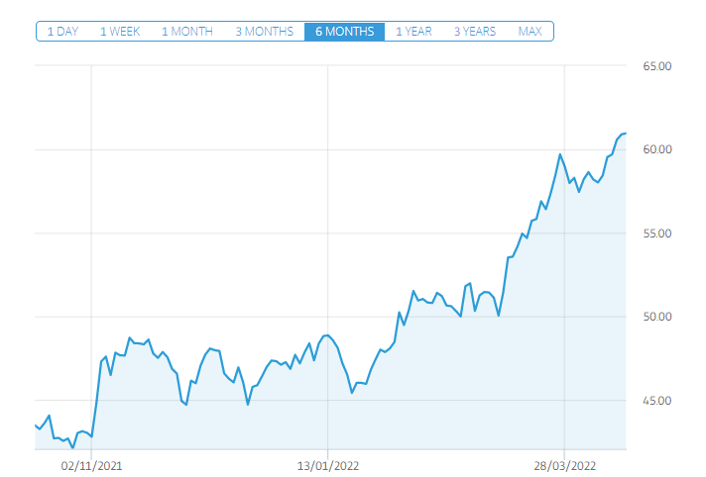Select the MAX time range

(x=530, y=31)
